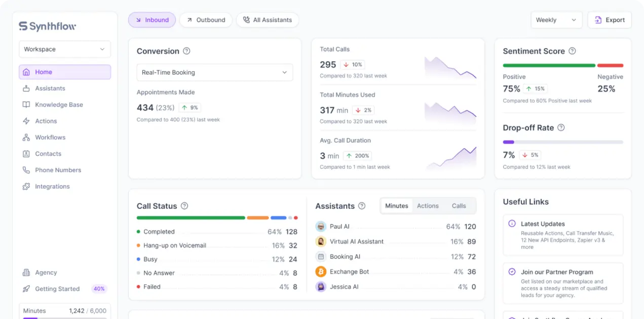
Task: Expand the Weekly time range selector
Action: click(x=556, y=20)
